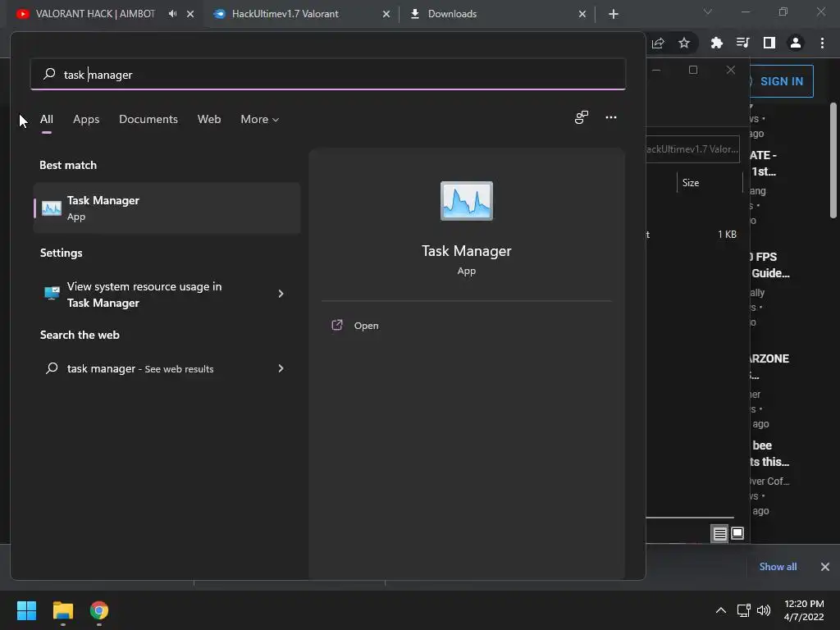Screen dimensions: 840x630
Task: Click the YouTube SIGN IN button
Action: (781, 81)
